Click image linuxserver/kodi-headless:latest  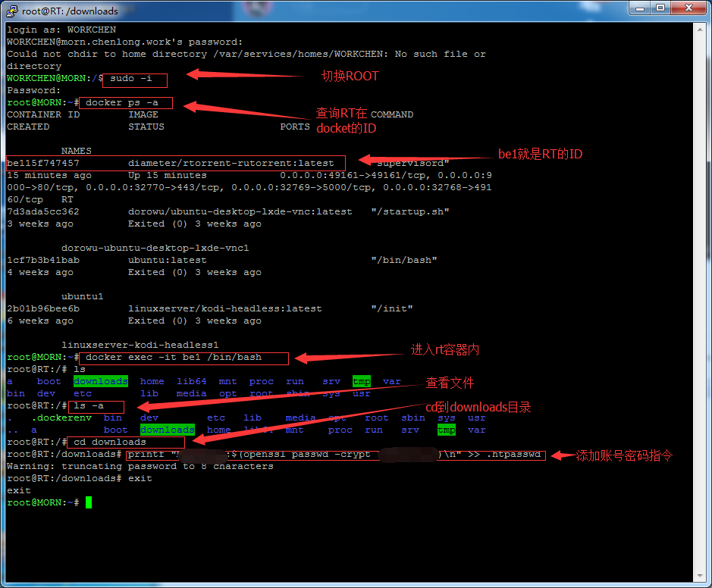(224, 308)
